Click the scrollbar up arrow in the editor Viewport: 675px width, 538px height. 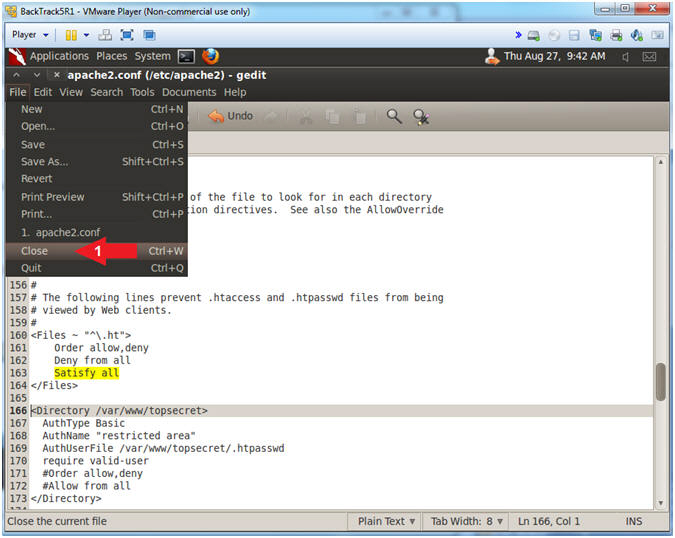tap(660, 162)
